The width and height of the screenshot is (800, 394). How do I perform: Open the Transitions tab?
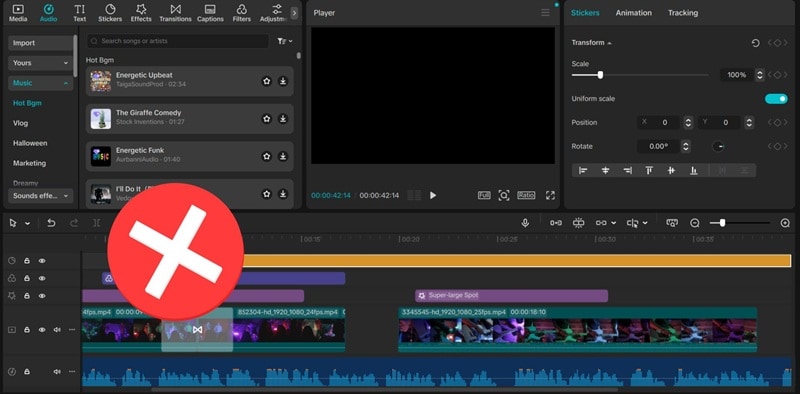[x=175, y=13]
